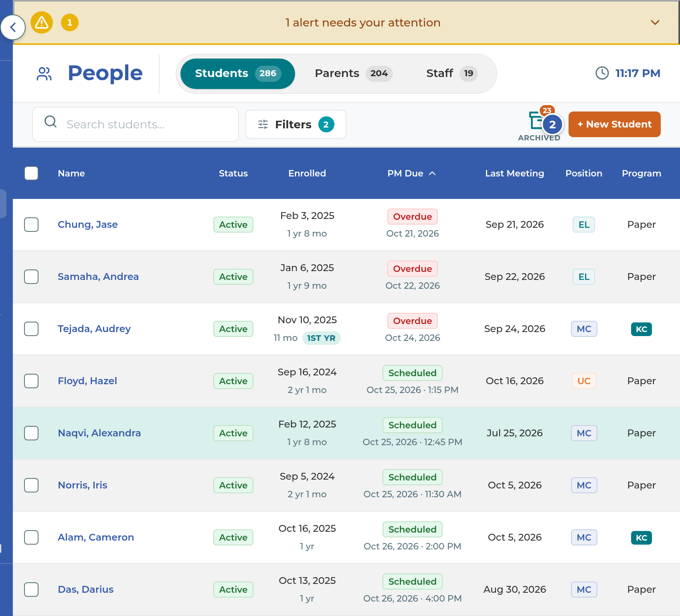Select the checkbox for Samaha, Andrea
This screenshot has width=680, height=616.
[x=31, y=277]
